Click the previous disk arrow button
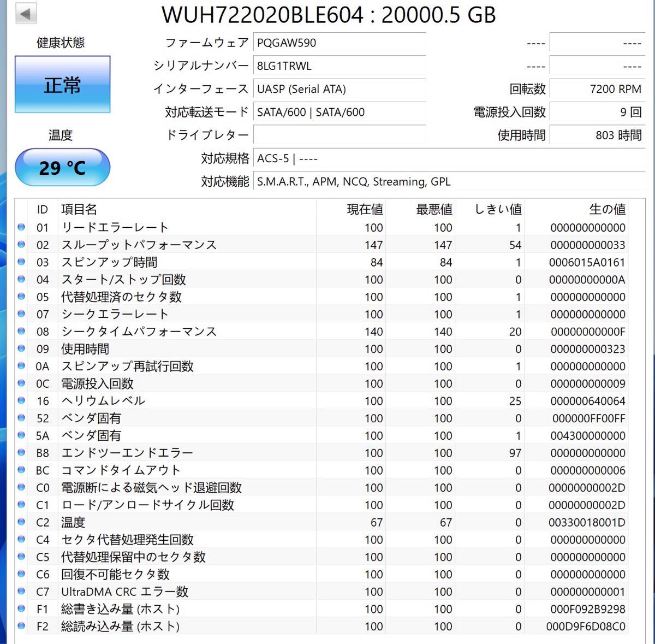Image resolution: width=655 pixels, height=644 pixels. point(26,14)
